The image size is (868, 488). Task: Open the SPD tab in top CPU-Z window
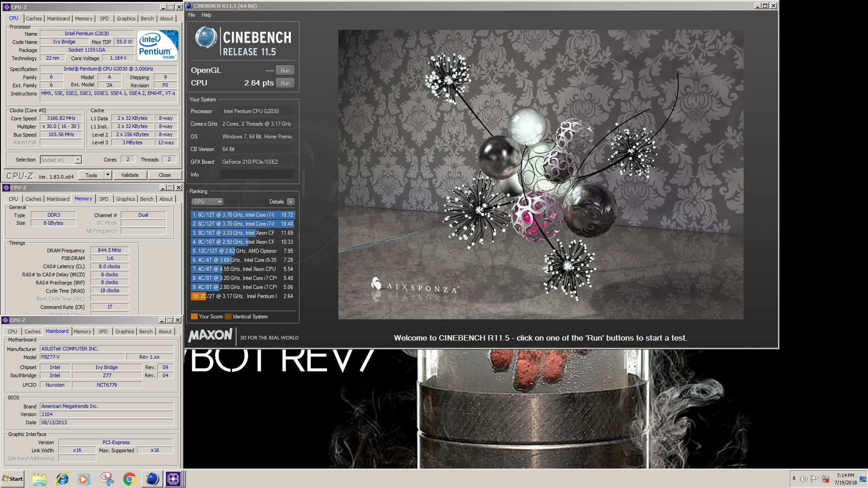104,19
